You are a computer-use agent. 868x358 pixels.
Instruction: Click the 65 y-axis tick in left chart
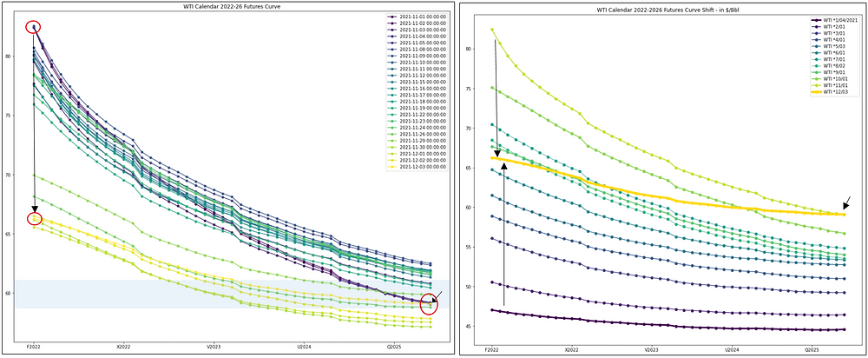(x=9, y=234)
